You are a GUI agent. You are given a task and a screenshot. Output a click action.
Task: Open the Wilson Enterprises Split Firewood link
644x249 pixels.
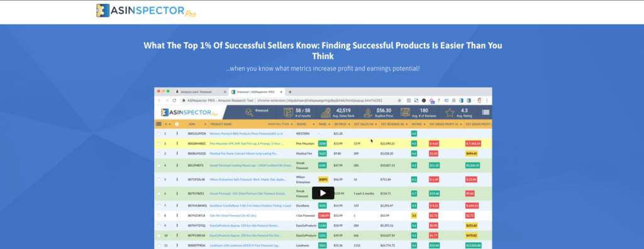coord(248,179)
